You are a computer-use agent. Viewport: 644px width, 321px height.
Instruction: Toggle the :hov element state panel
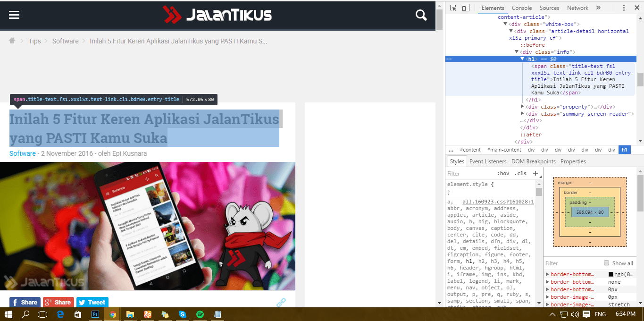pyautogui.click(x=503, y=173)
